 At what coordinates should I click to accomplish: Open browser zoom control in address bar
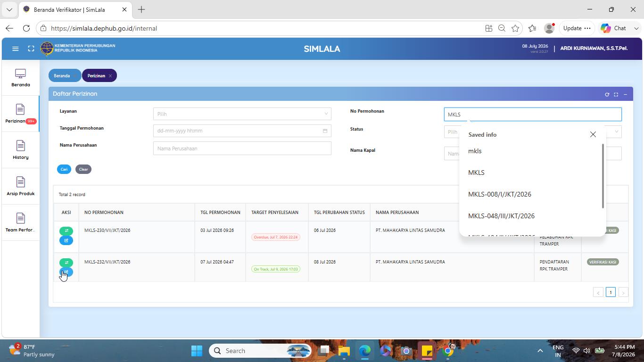(502, 28)
